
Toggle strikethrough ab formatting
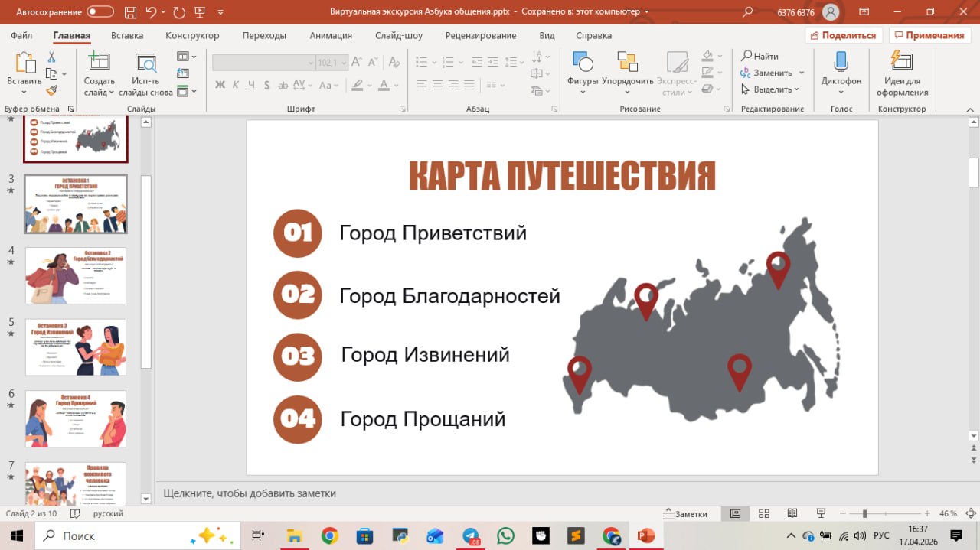tap(284, 85)
